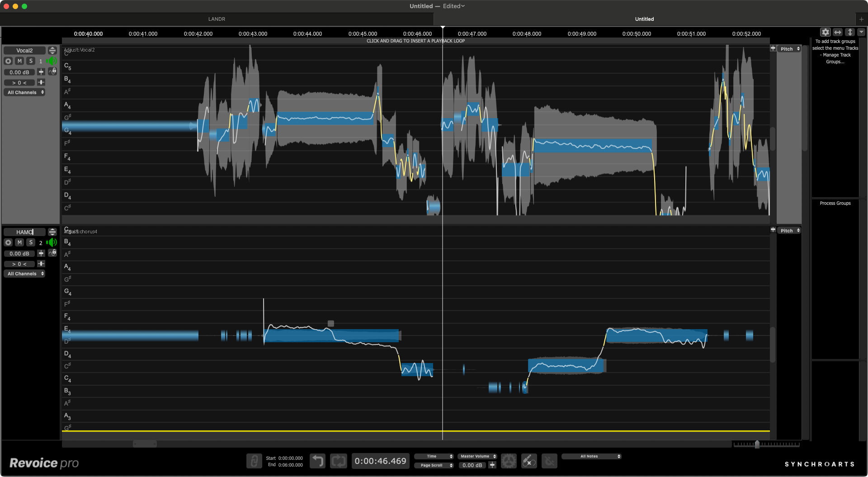Viewport: 868px width, 477px height.
Task: Add a new tab with plus button
Action: click(861, 19)
